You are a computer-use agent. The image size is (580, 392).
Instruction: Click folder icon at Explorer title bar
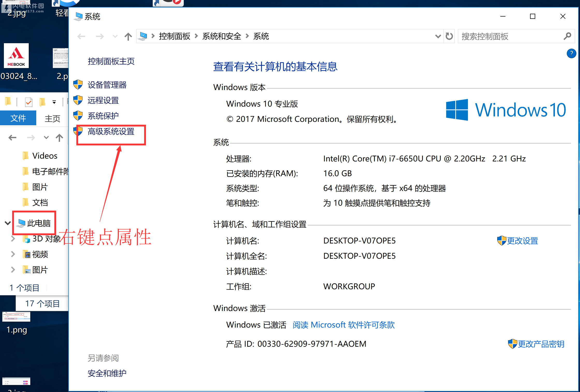point(8,102)
